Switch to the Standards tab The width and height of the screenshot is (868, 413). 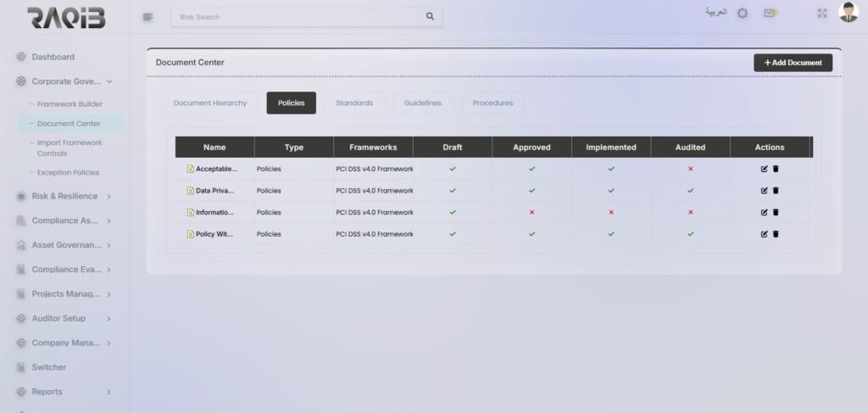pos(353,103)
